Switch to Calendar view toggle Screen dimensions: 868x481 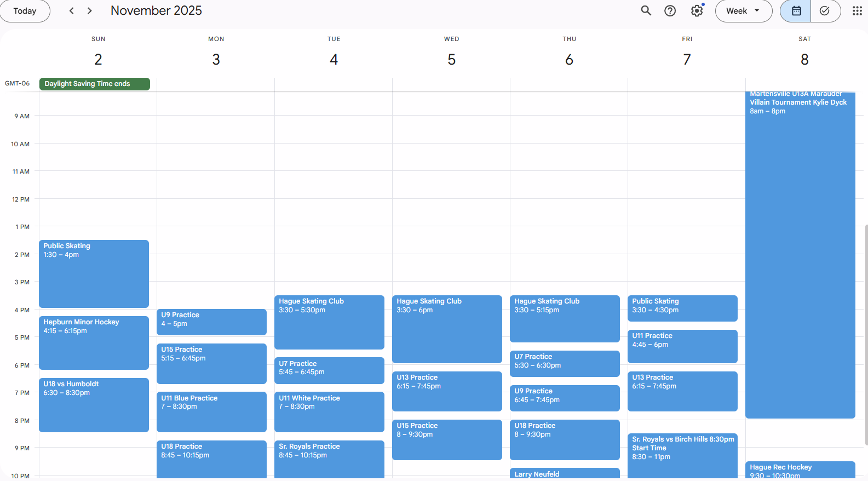(x=796, y=11)
